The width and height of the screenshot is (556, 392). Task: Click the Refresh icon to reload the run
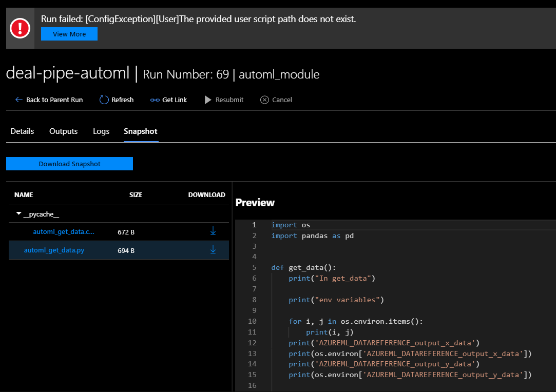103,100
